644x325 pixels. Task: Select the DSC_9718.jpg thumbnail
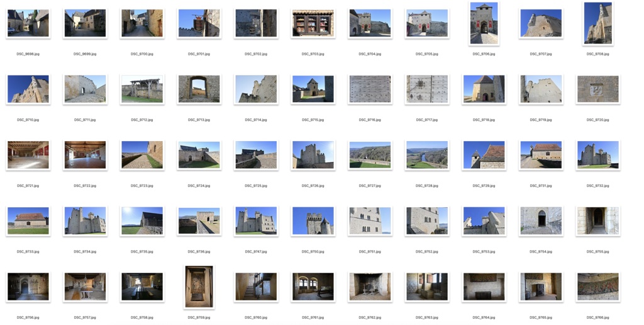coord(484,89)
